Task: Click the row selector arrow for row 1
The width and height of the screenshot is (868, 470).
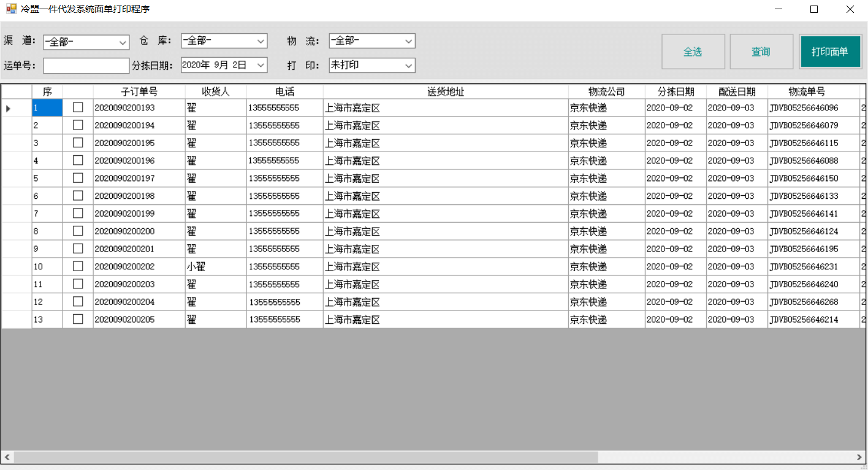Action: coord(9,108)
